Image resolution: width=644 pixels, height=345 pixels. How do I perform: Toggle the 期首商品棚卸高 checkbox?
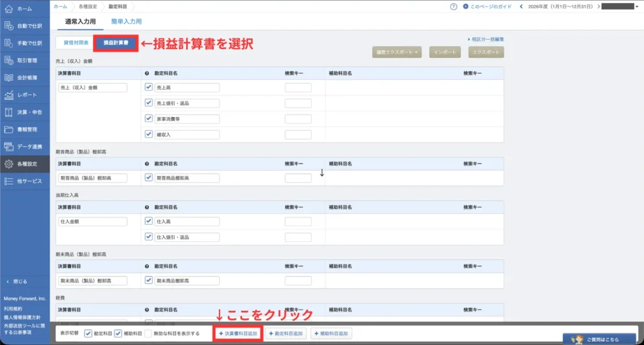pyautogui.click(x=148, y=178)
